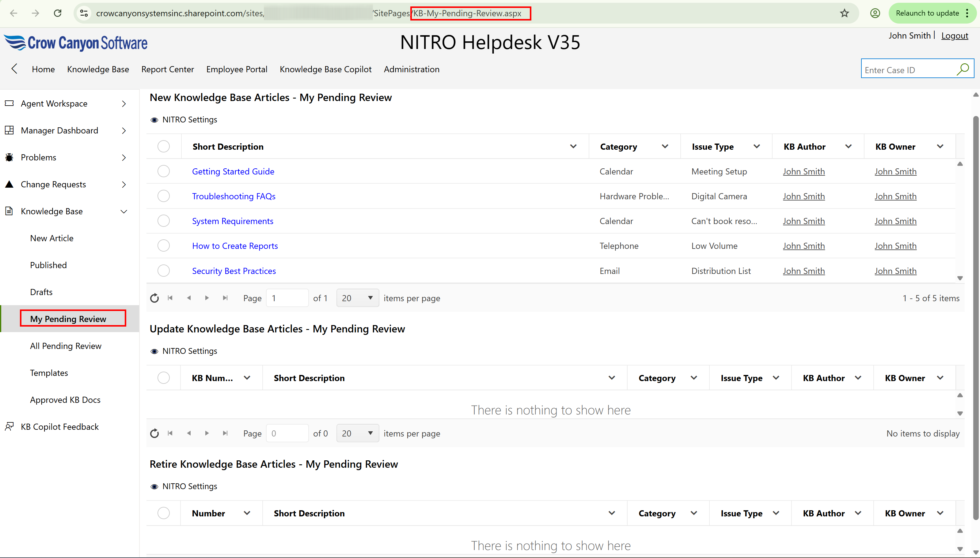980x558 pixels.
Task: Click the refresh icon in first grid pager
Action: click(154, 298)
